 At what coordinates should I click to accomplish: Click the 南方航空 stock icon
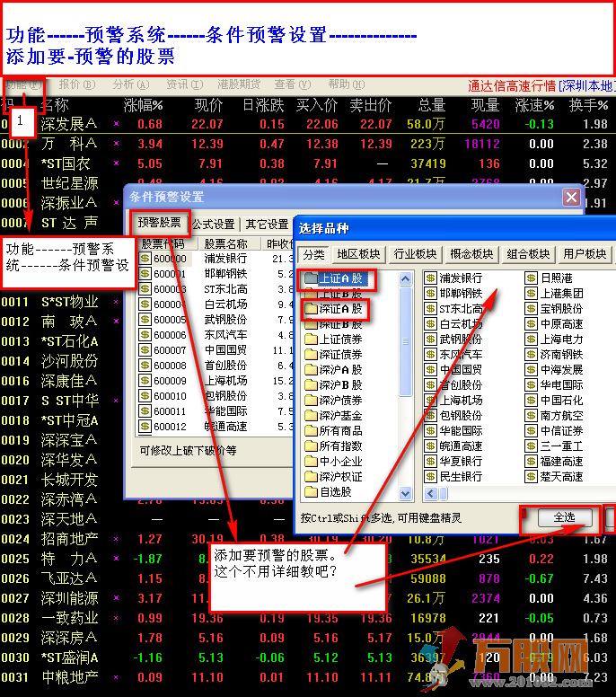[531, 416]
